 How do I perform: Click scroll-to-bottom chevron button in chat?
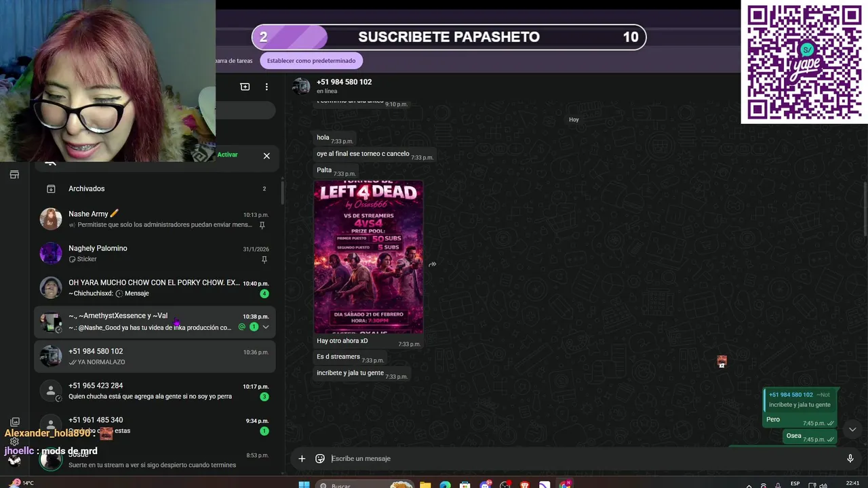[852, 429]
